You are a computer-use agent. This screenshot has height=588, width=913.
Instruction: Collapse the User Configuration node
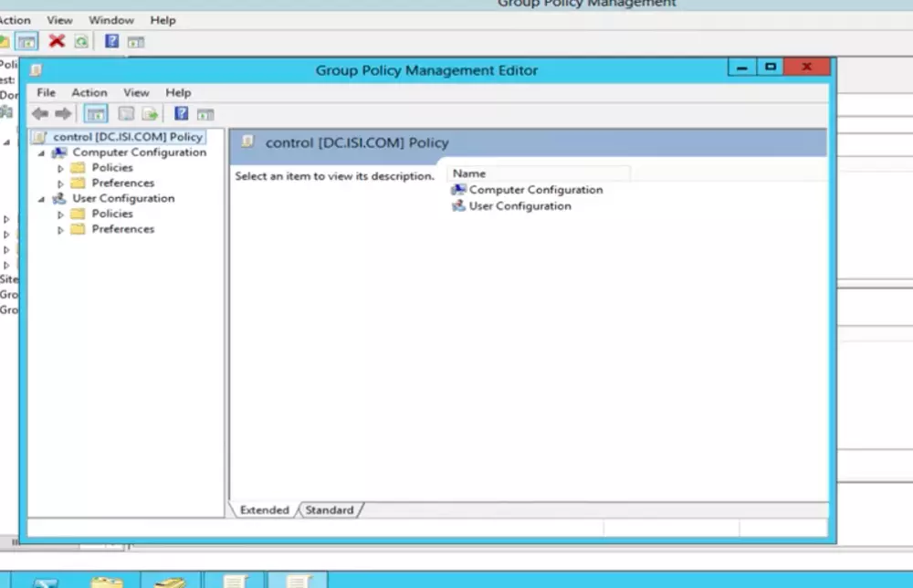(41, 199)
